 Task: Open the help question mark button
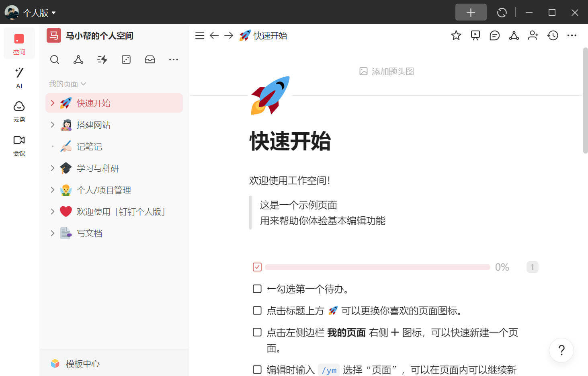tap(561, 350)
